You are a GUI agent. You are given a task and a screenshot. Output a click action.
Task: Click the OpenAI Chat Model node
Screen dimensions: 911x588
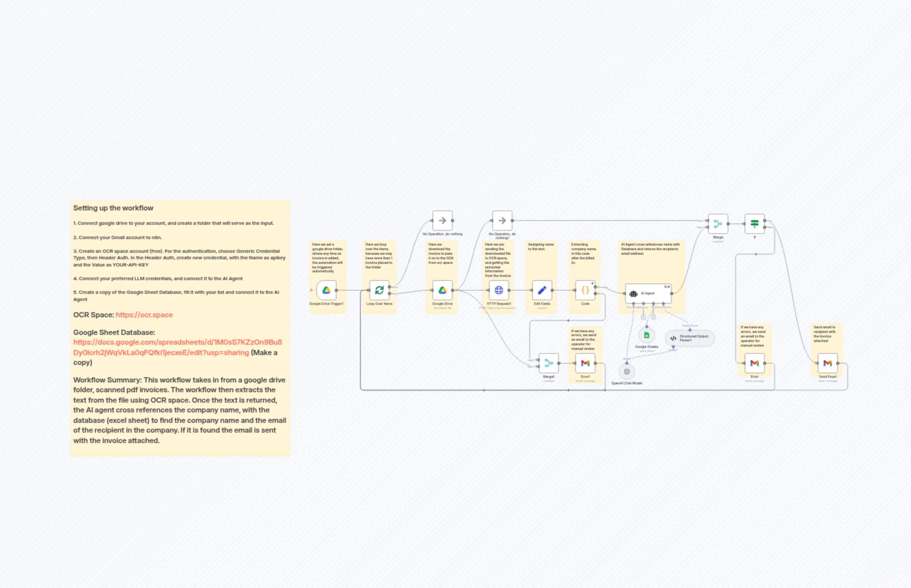click(x=627, y=371)
